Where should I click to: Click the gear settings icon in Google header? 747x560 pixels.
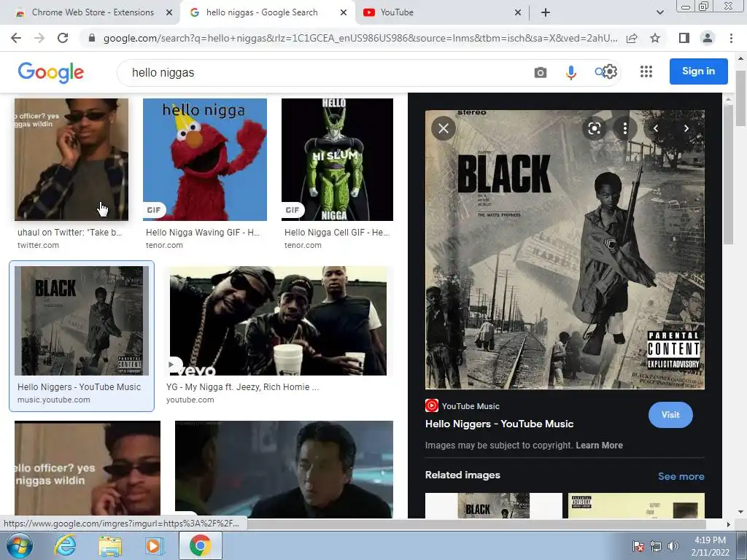pos(611,72)
